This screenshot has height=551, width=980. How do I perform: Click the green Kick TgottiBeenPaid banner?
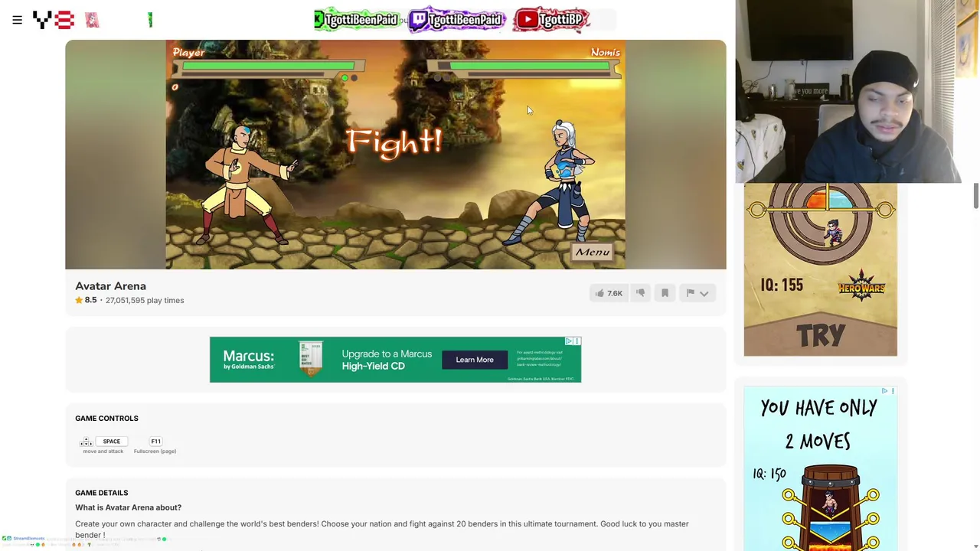click(358, 20)
